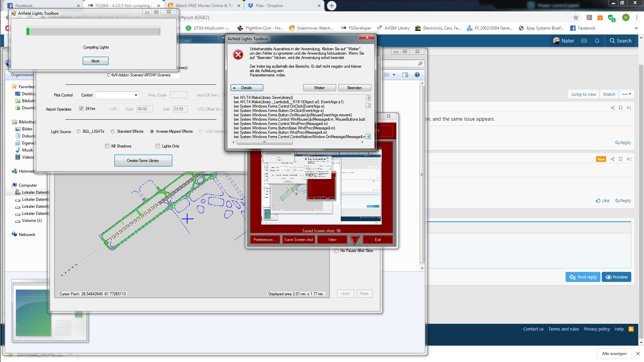This screenshot has width=644, height=362.
Task: Click the From time field 00:00
Action: coord(145,109)
